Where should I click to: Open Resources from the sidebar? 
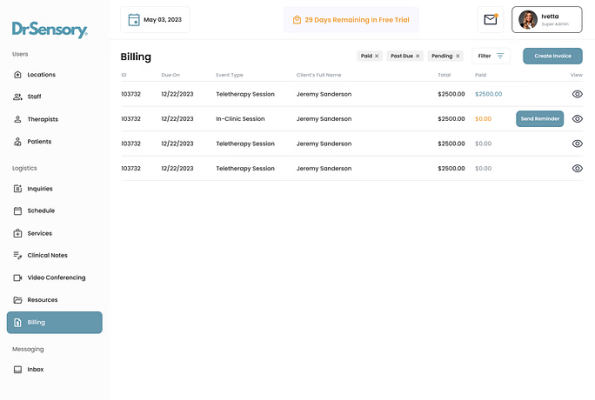point(42,300)
